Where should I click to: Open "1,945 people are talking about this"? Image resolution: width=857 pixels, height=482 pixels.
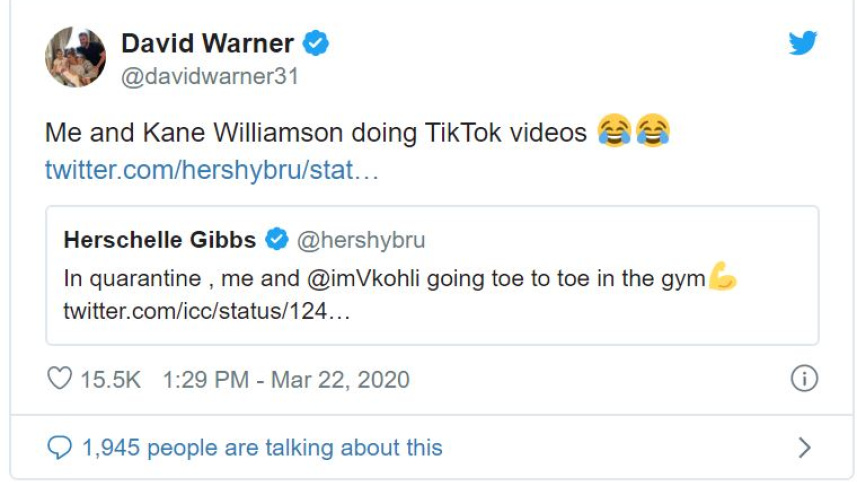point(262,447)
